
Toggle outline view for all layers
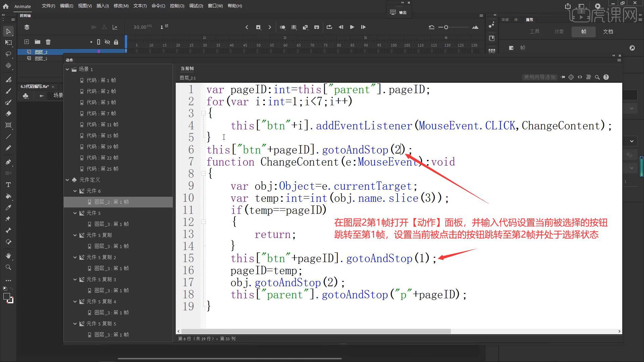click(99, 42)
